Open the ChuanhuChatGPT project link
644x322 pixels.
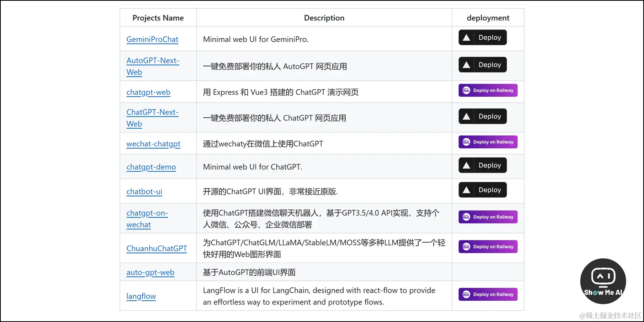coord(156,248)
